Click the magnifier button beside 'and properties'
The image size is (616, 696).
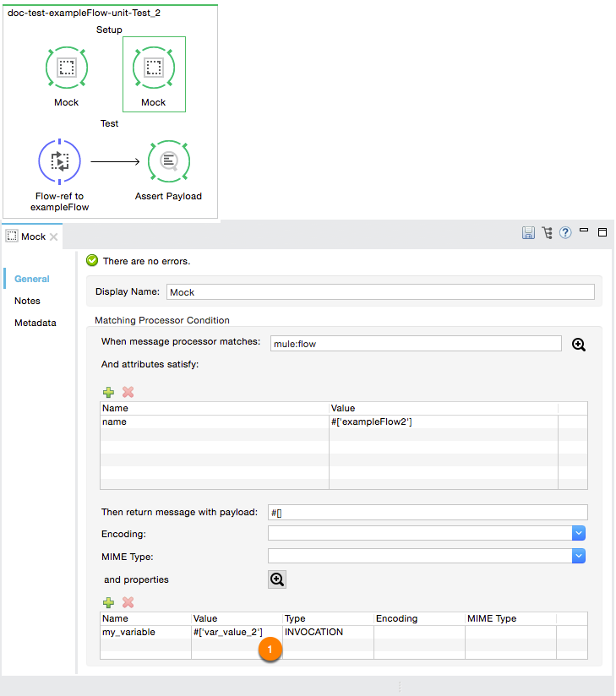(x=277, y=579)
